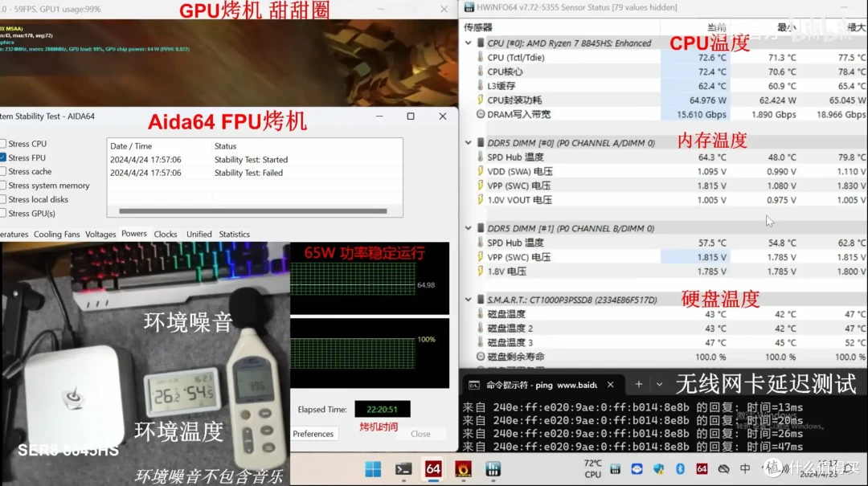The image size is (868, 486).
Task: Enable Stress local disks checkbox
Action: pos(2,199)
